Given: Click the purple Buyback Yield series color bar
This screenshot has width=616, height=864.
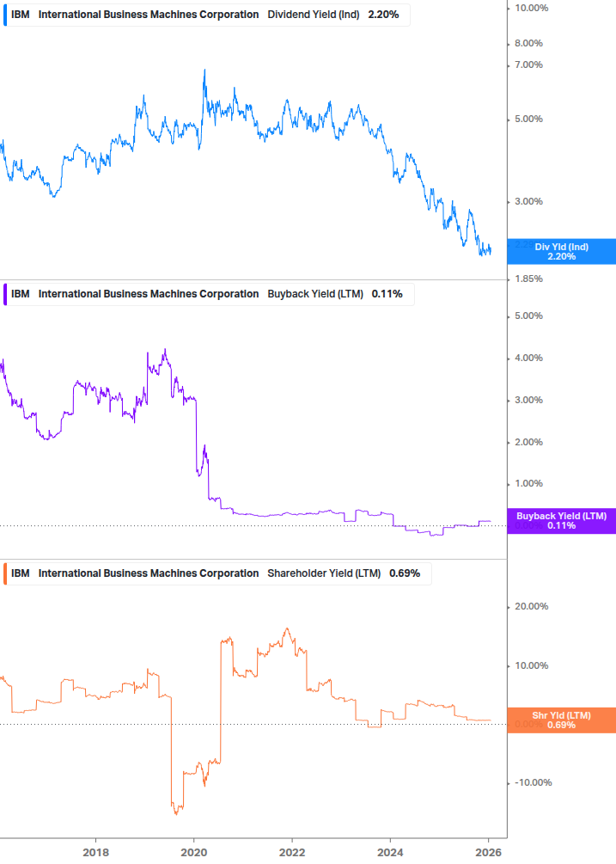Looking at the screenshot, I should tap(6, 294).
